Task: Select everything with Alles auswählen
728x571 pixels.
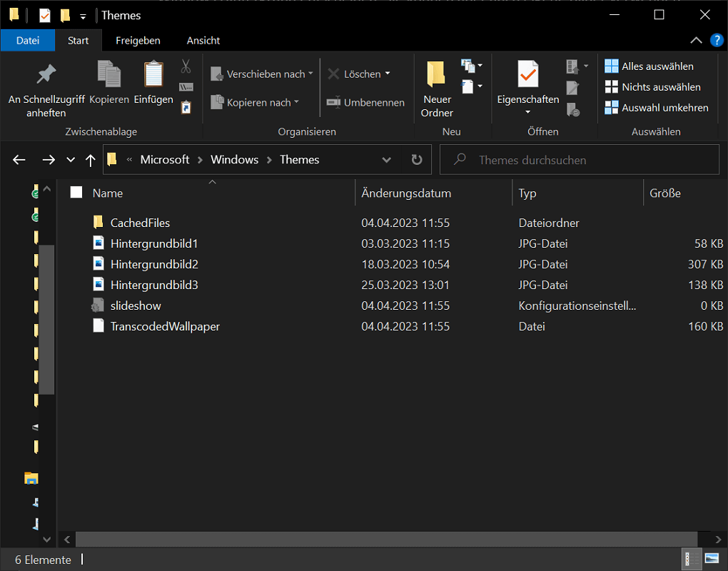Action: click(649, 66)
